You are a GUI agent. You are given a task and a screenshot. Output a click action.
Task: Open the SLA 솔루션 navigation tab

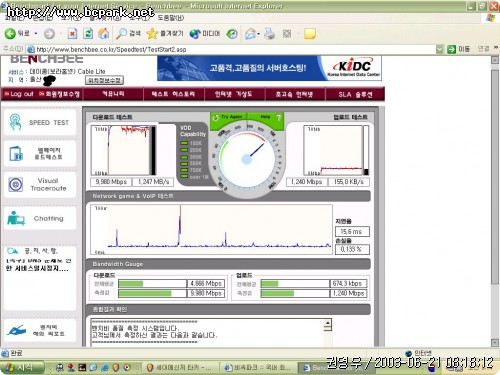click(x=355, y=94)
